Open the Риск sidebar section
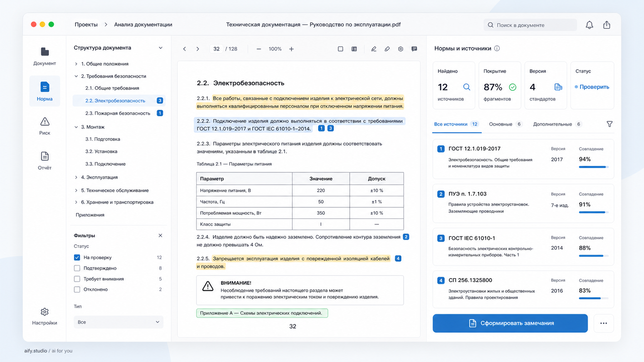Image resolution: width=644 pixels, height=362 pixels. click(x=45, y=126)
